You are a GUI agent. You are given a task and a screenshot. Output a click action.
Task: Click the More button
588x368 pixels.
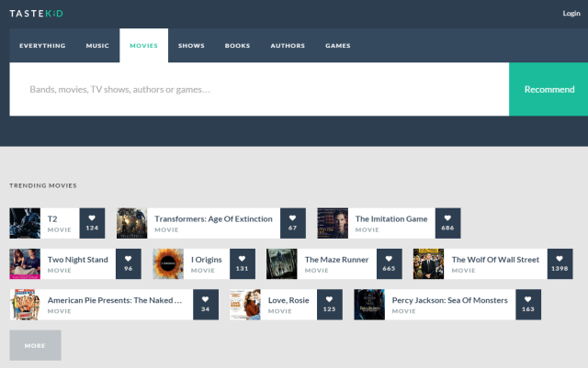click(35, 345)
